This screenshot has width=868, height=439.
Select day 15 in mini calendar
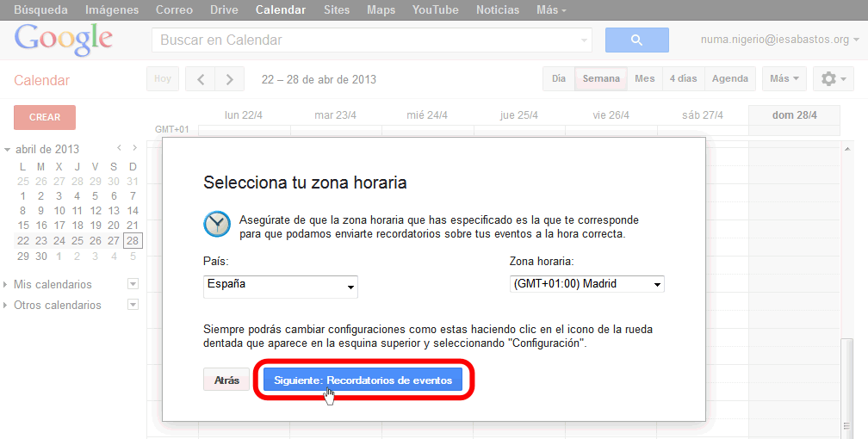22,226
